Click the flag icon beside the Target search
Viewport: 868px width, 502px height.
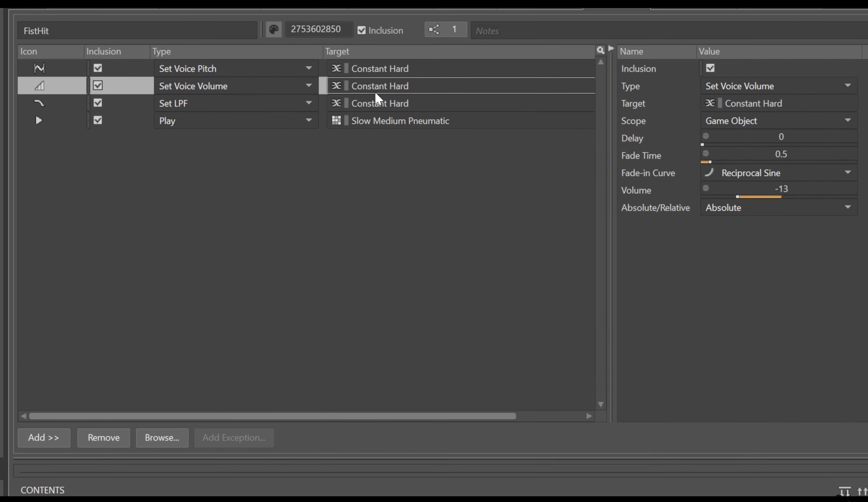pyautogui.click(x=611, y=49)
